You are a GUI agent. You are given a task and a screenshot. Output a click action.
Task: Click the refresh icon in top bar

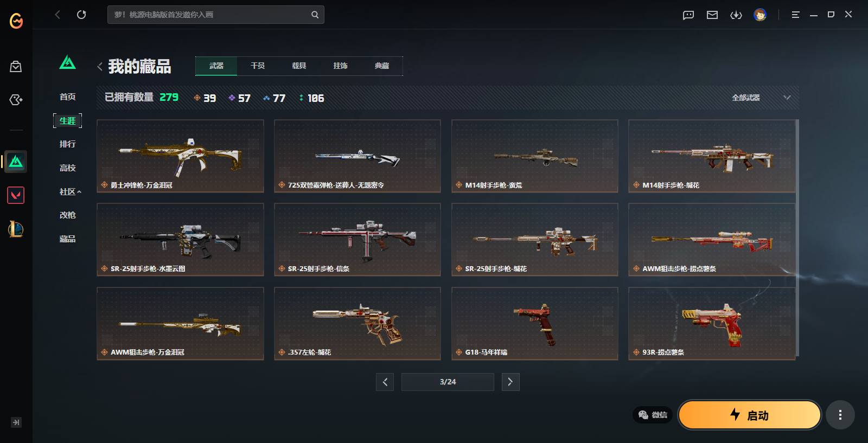(81, 15)
